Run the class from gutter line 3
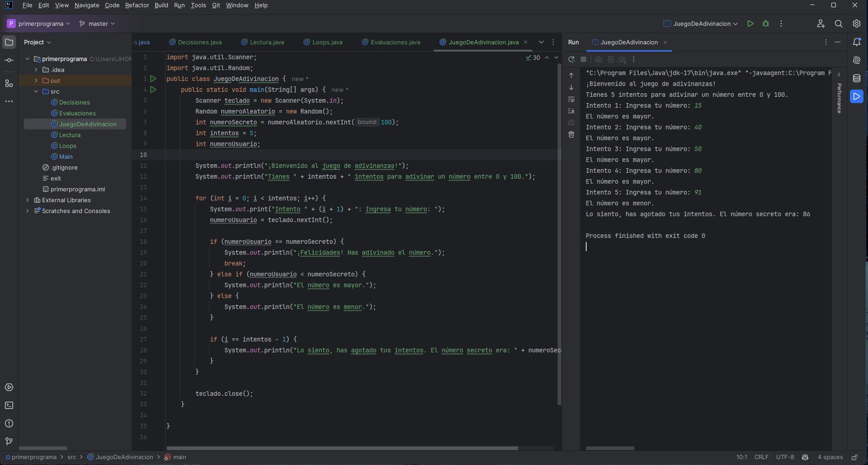Screen dimensions: 868x465 coord(153,79)
